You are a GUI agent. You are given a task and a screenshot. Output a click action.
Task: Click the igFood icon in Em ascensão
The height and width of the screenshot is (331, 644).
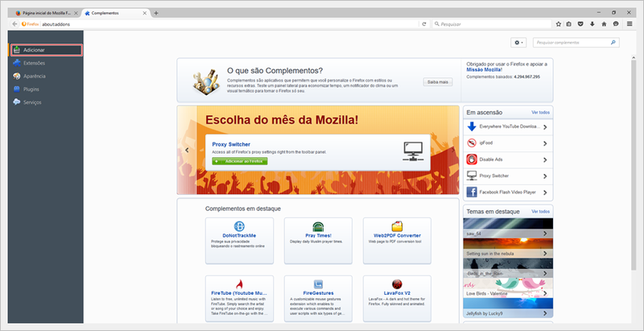(472, 143)
